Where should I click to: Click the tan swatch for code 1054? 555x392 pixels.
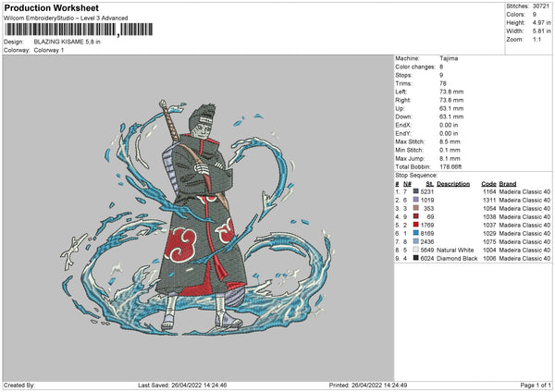click(416, 208)
